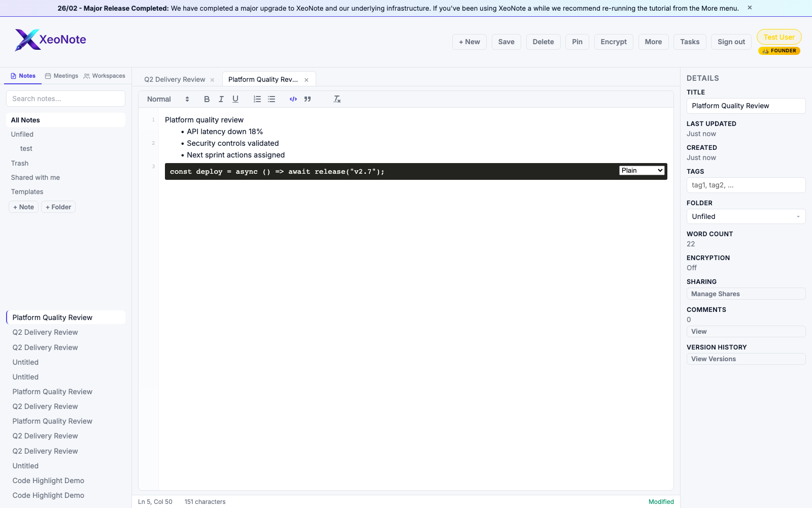Viewport: 812px width, 508px height.
Task: Open Manage Shares
Action: pyautogui.click(x=746, y=294)
